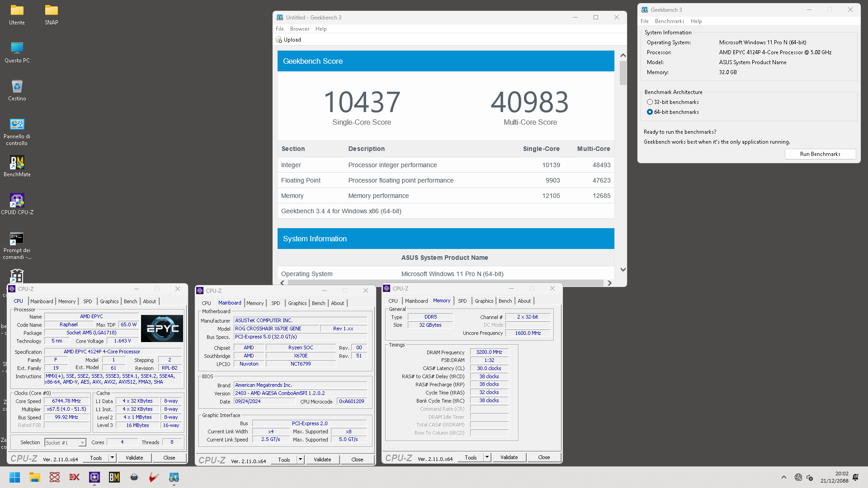
Task: Click the Run Benchmarks button
Action: [820, 154]
